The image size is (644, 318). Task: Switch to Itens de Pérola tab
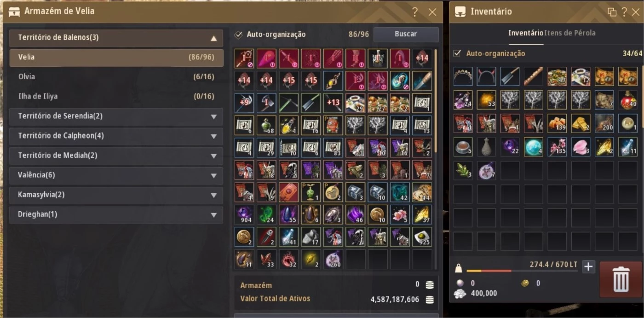570,33
